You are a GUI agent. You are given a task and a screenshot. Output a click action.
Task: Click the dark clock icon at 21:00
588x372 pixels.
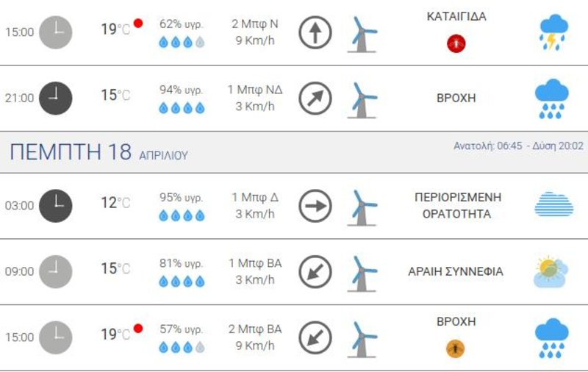(56, 99)
